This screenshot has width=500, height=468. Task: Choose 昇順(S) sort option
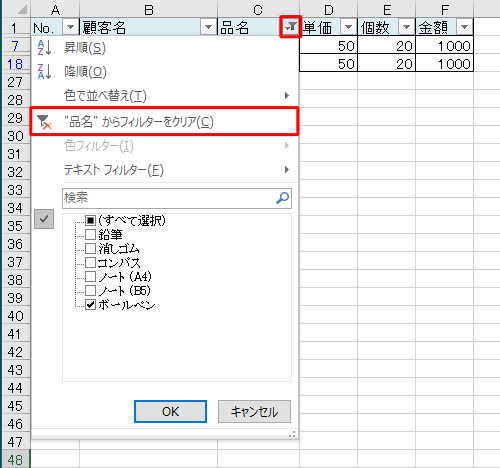(165, 48)
